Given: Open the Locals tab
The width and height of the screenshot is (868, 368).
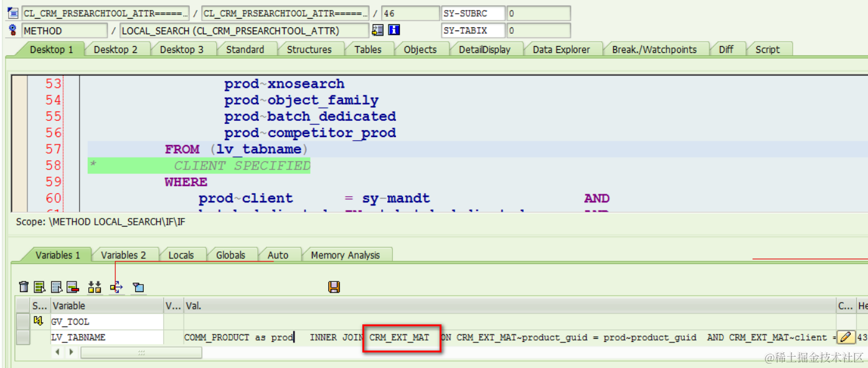Looking at the screenshot, I should click(x=181, y=255).
